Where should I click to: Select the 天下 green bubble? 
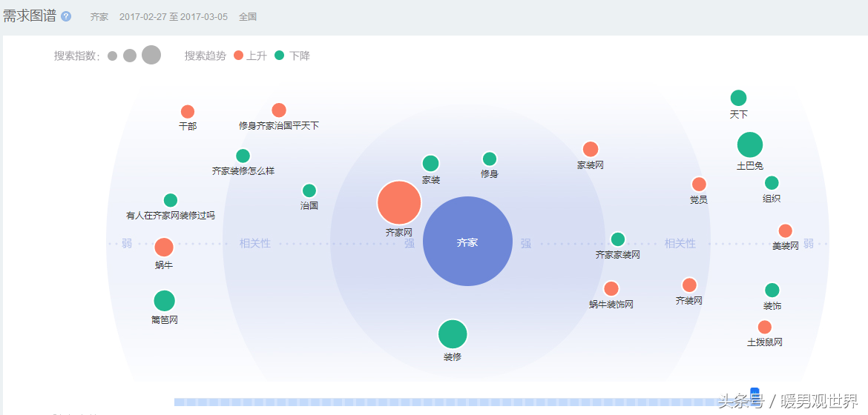[x=738, y=98]
